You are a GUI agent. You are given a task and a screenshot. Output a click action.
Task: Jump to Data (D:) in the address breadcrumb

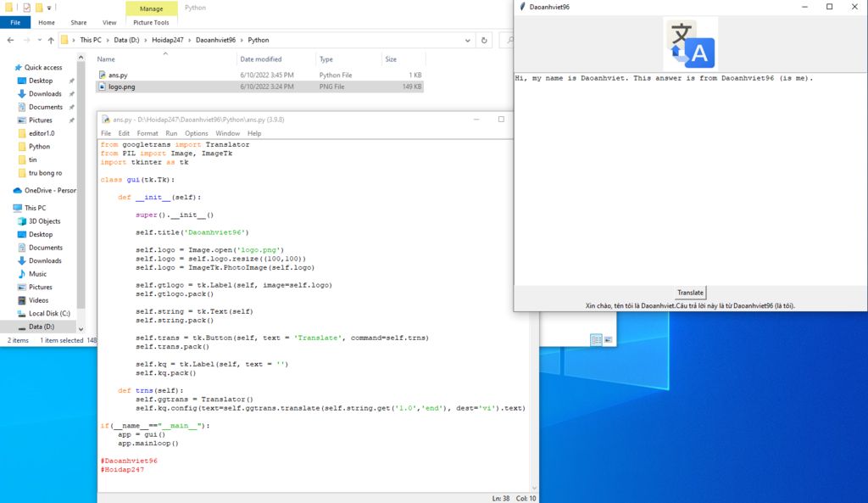pos(127,40)
